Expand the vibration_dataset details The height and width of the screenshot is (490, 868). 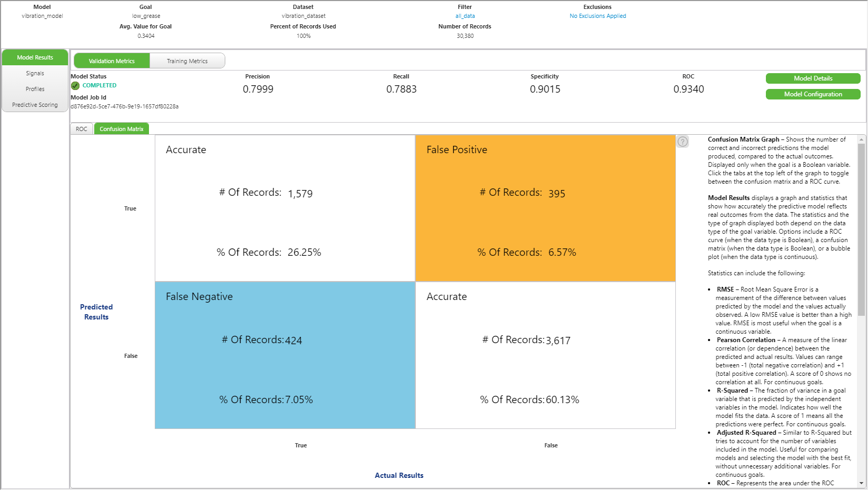(x=303, y=16)
